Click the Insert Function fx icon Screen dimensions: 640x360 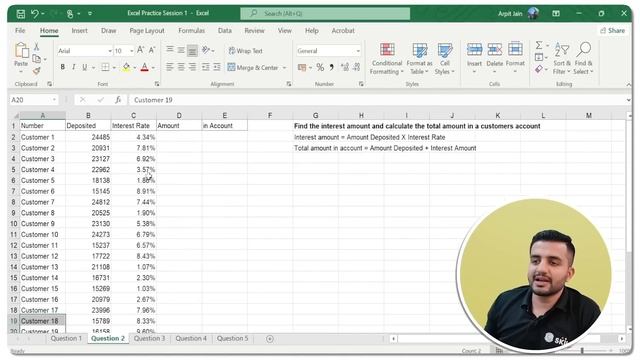pos(118,100)
